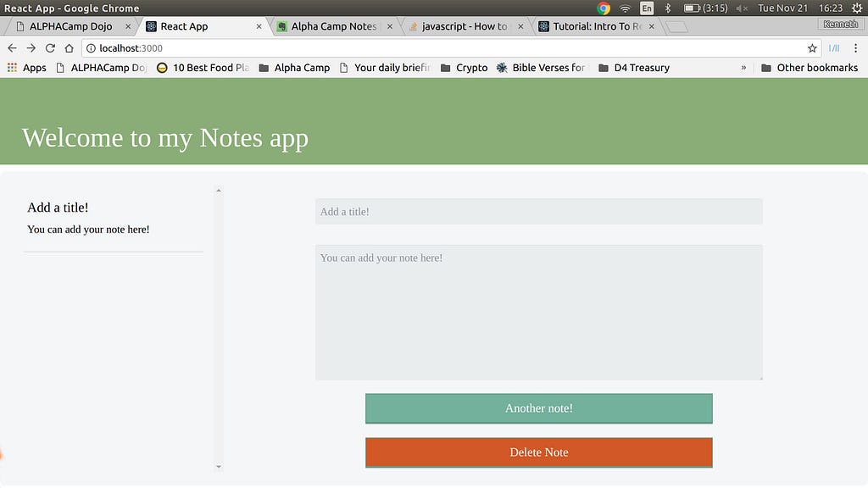Expand hidden bookmarks with the chevron
This screenshot has width=868, height=488.
[x=743, y=68]
